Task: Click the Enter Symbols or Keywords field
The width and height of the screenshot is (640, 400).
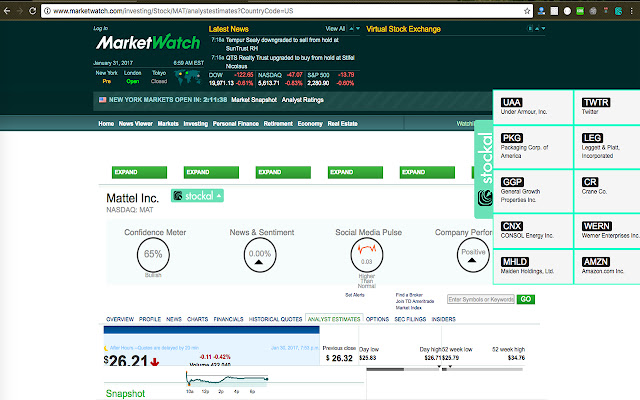Action: click(x=481, y=299)
